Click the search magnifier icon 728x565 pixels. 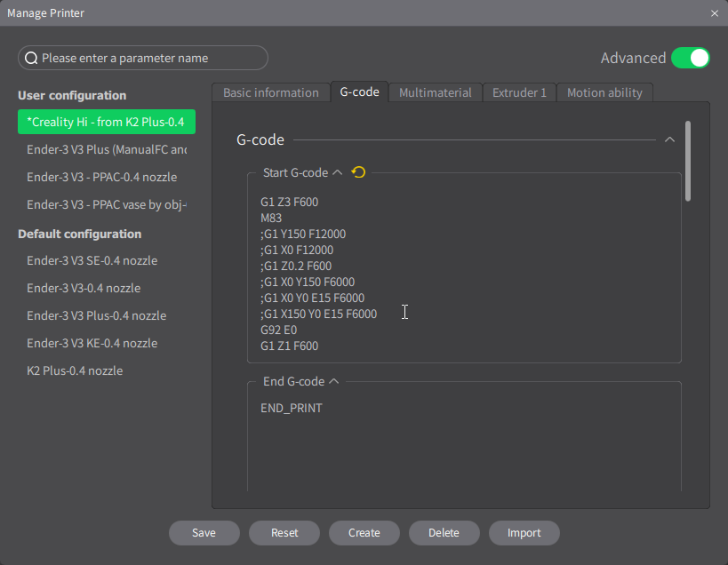31,58
